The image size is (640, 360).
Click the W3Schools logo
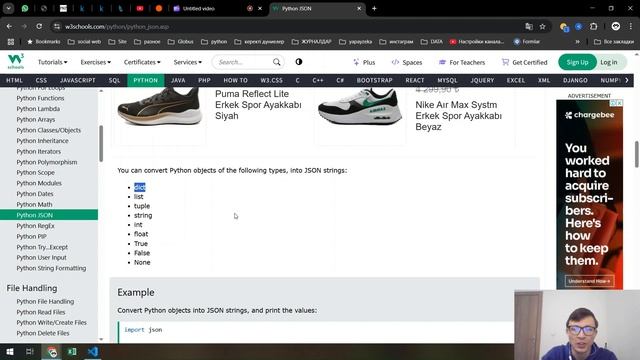point(16,62)
